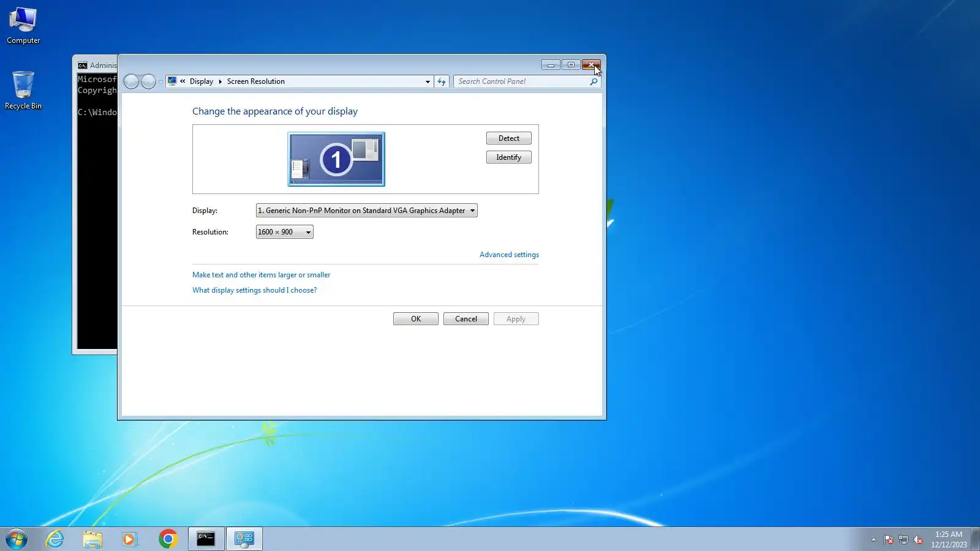Click the muted volume tray icon

pos(918,539)
